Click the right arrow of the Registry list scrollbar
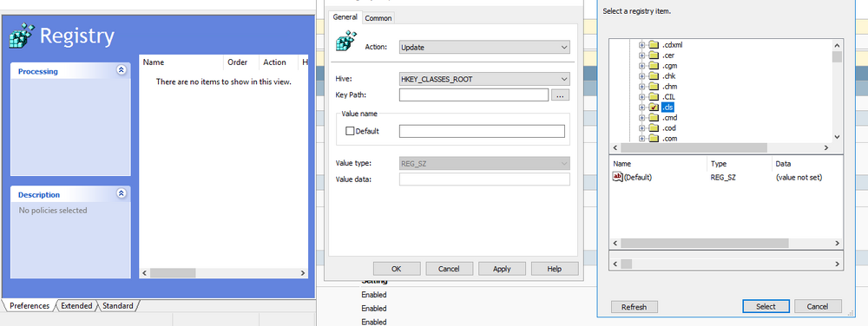Image resolution: width=868 pixels, height=326 pixels. pyautogui.click(x=303, y=273)
